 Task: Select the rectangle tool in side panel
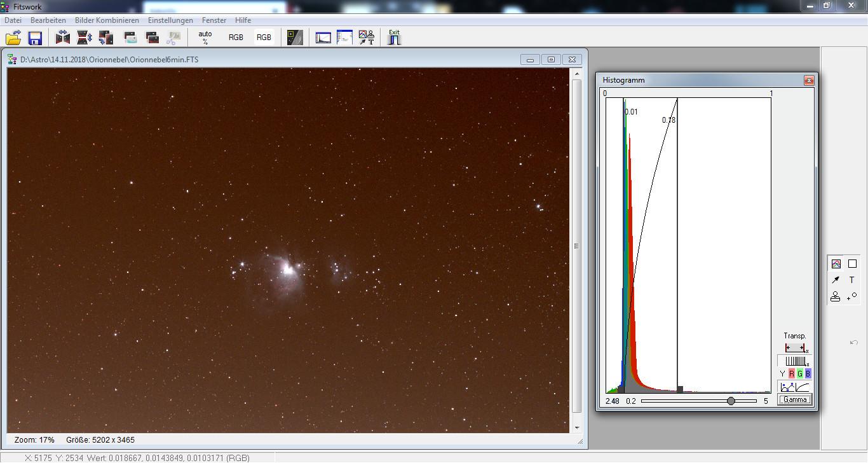click(852, 264)
